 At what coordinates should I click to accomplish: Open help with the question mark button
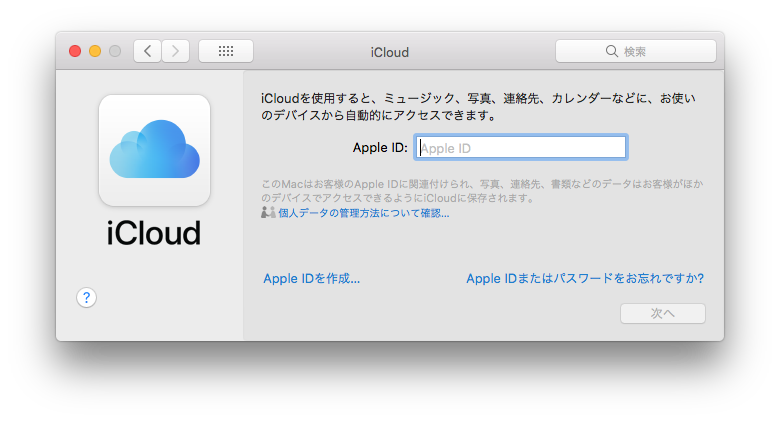tap(87, 297)
